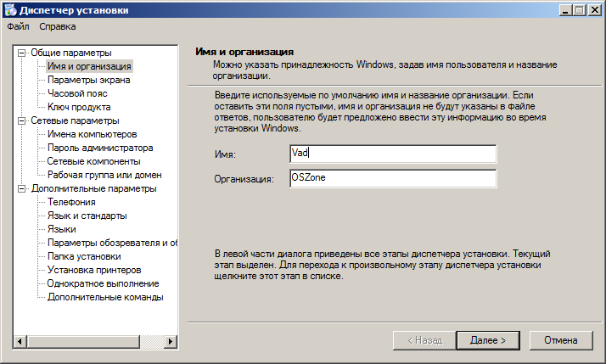Screen dimensions: 606x364
Task: Open the Файл menu
Action: coord(18,26)
